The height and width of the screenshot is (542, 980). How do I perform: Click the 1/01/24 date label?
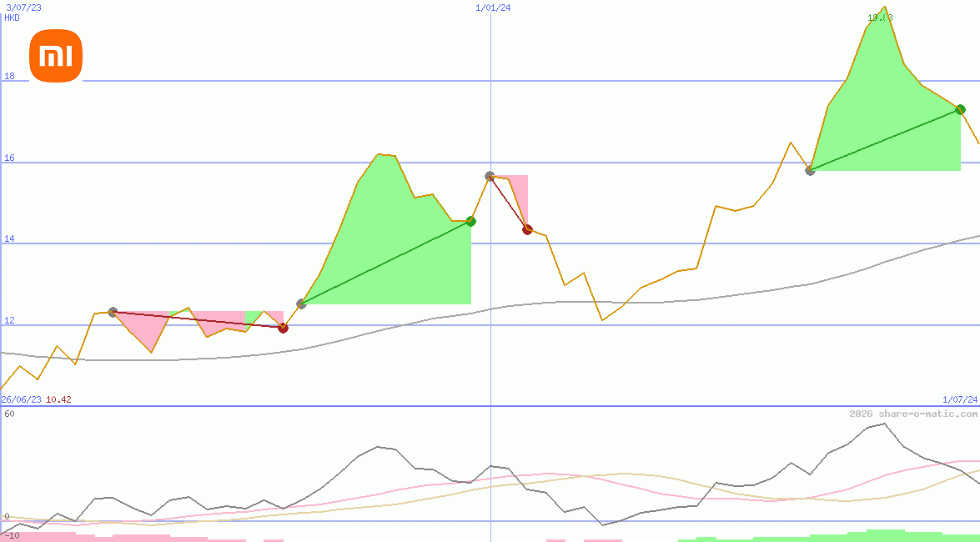pyautogui.click(x=493, y=8)
